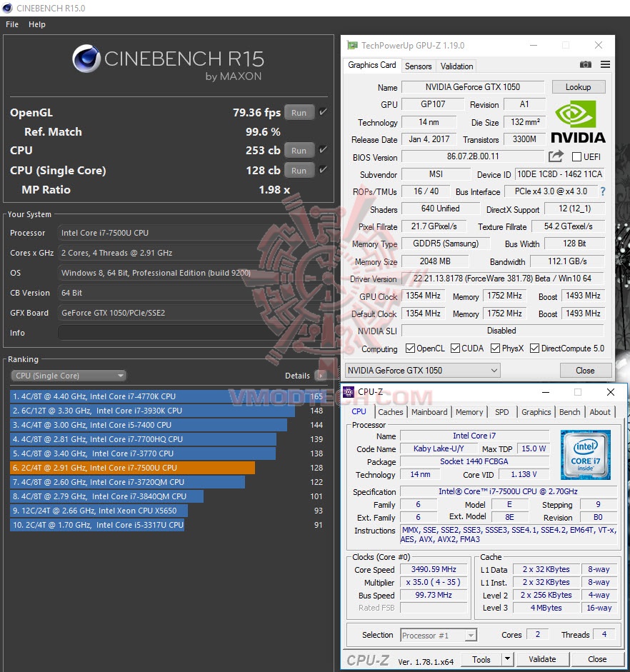Switch to the CPU-Z Bench tab
Screen dimensions: 630x672
[569, 412]
